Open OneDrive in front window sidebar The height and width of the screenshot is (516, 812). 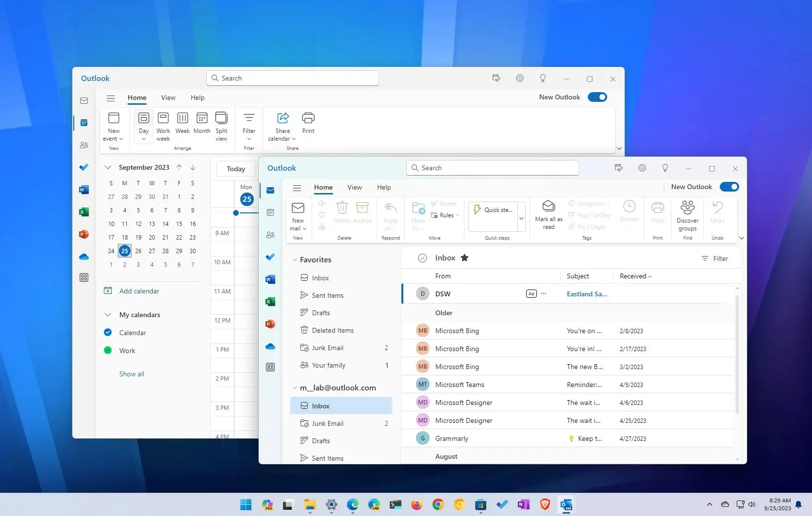[x=270, y=346]
